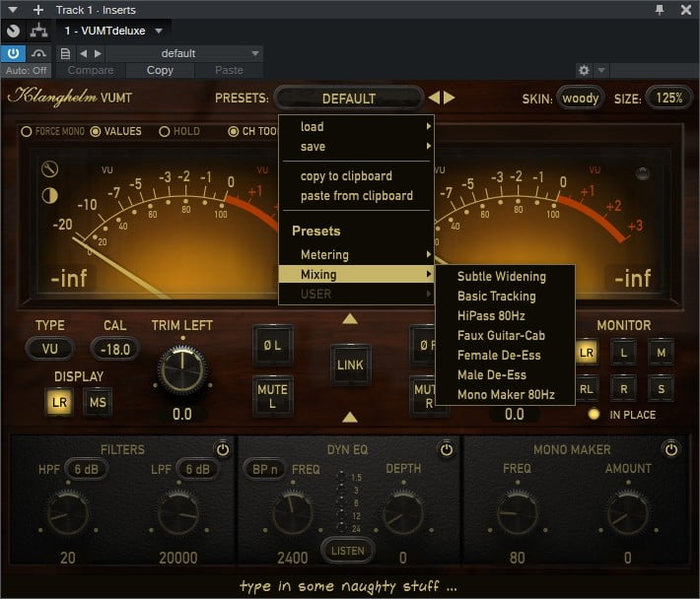Toggle phase invert Ø L button
Screen dimensions: 700x599
pyautogui.click(x=273, y=345)
